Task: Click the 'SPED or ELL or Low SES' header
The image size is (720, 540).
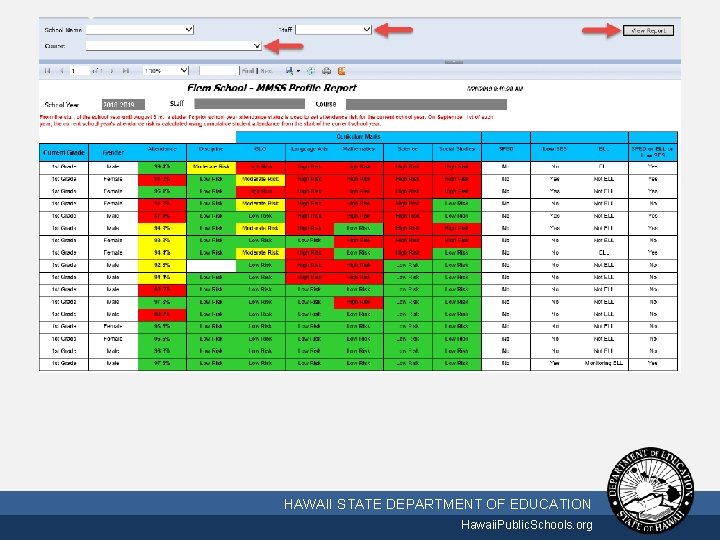Action: [652, 152]
